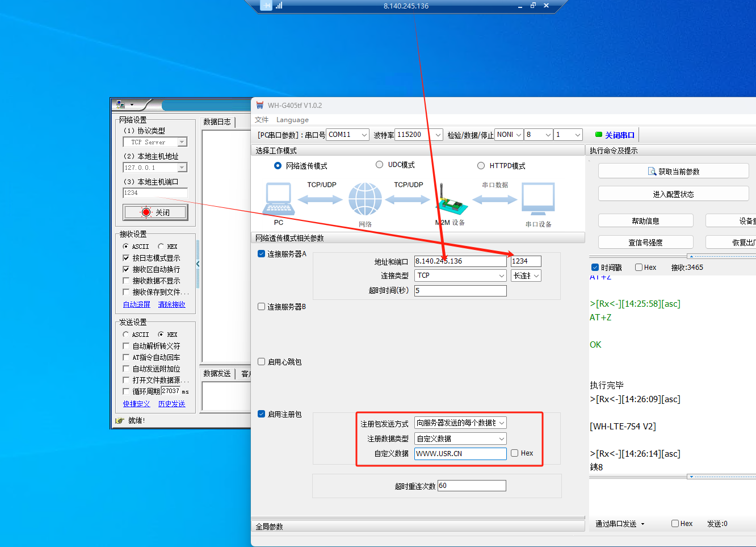Open the stop bits dropdown showing 1
Screen dimensions: 756x547
pyautogui.click(x=568, y=135)
